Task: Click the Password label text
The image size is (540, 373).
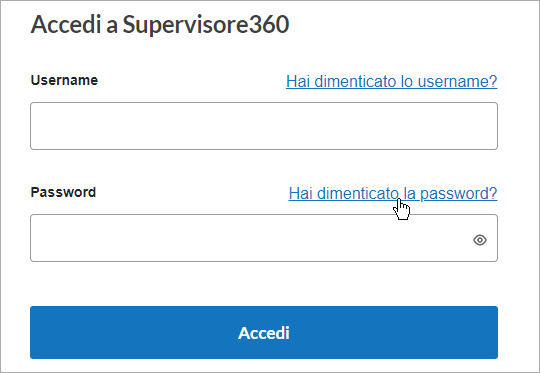Action: click(63, 192)
